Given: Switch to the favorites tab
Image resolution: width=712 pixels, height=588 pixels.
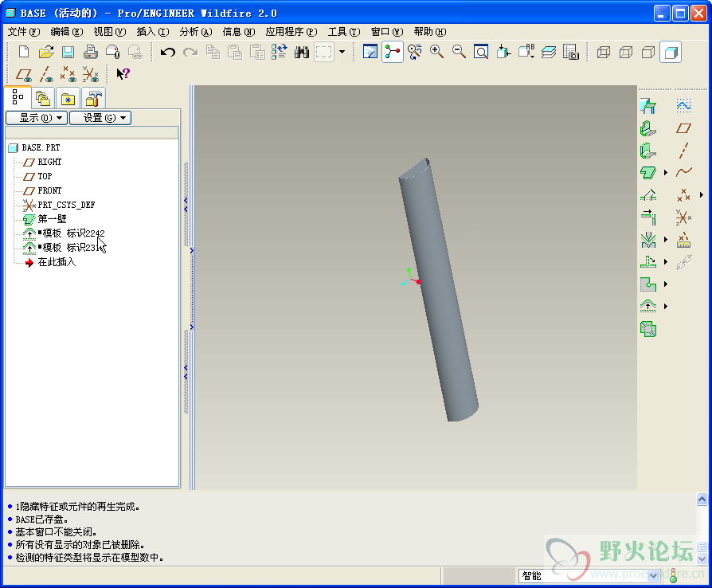Looking at the screenshot, I should click(68, 98).
